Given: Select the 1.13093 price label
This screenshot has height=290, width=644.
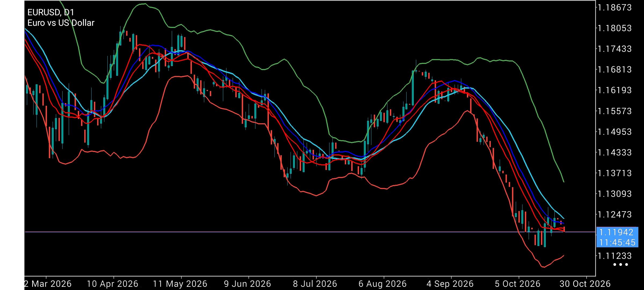Looking at the screenshot, I should pyautogui.click(x=614, y=194).
